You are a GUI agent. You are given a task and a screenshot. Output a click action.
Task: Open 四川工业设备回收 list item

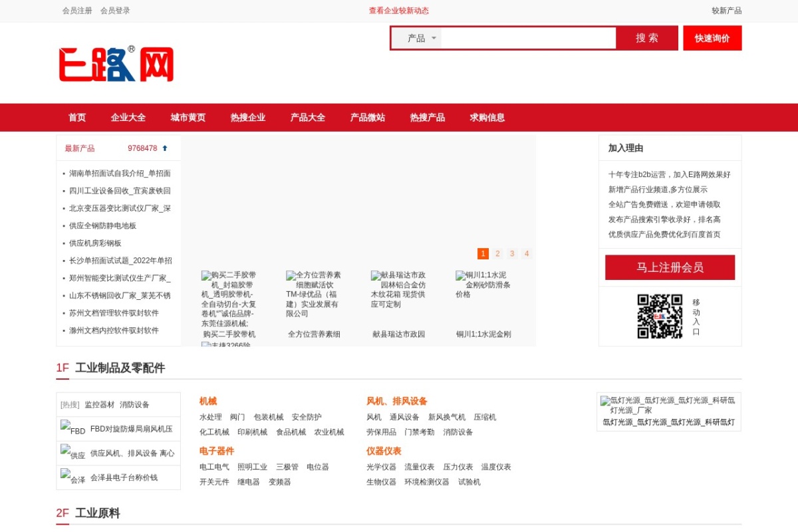pyautogui.click(x=120, y=191)
